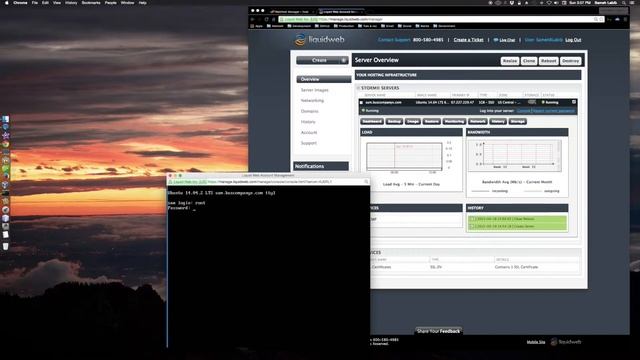Image resolution: width=640 pixels, height=360 pixels.
Task: Switch to the Backup server tab
Action: [394, 121]
